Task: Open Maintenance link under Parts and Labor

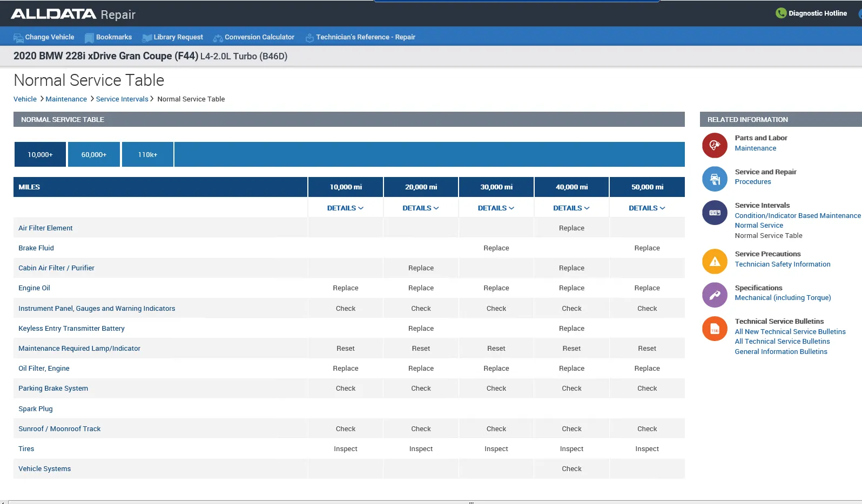Action: (x=755, y=148)
